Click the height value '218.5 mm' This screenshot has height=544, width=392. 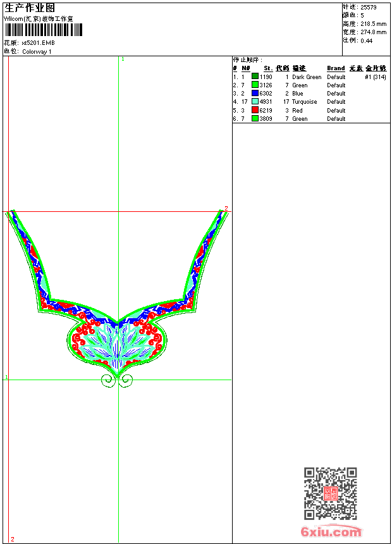coord(373,24)
